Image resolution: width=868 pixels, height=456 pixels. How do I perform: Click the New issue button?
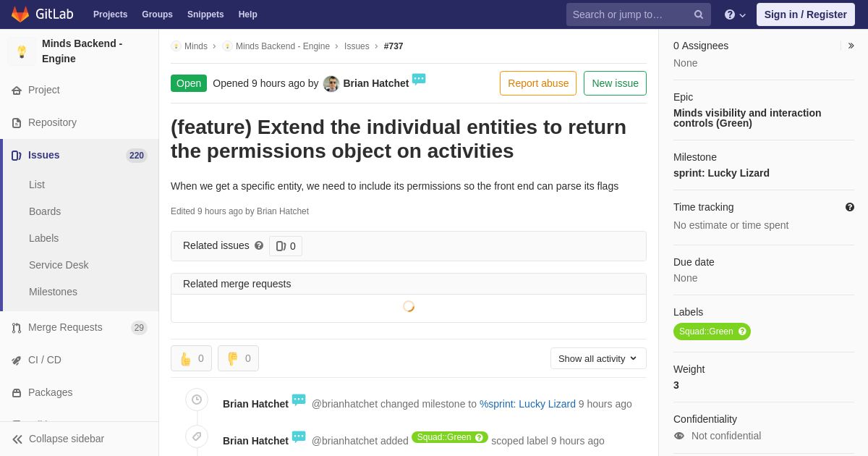tap(615, 83)
